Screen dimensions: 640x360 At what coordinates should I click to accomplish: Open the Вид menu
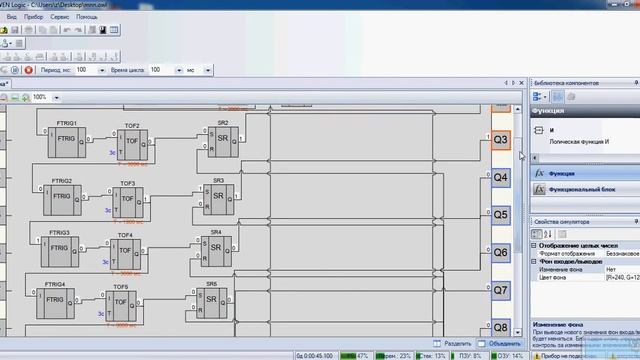11,17
